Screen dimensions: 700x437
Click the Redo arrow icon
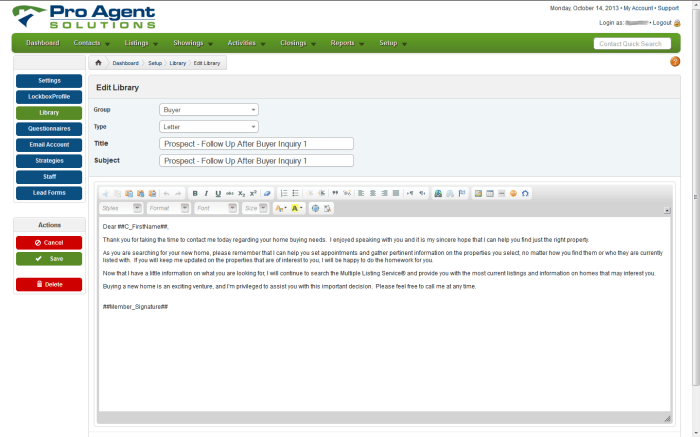(178, 193)
